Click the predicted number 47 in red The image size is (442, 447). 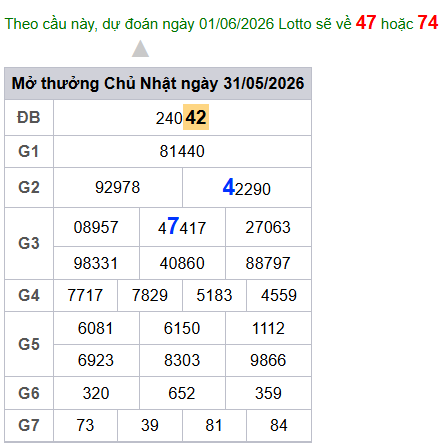[366, 23]
